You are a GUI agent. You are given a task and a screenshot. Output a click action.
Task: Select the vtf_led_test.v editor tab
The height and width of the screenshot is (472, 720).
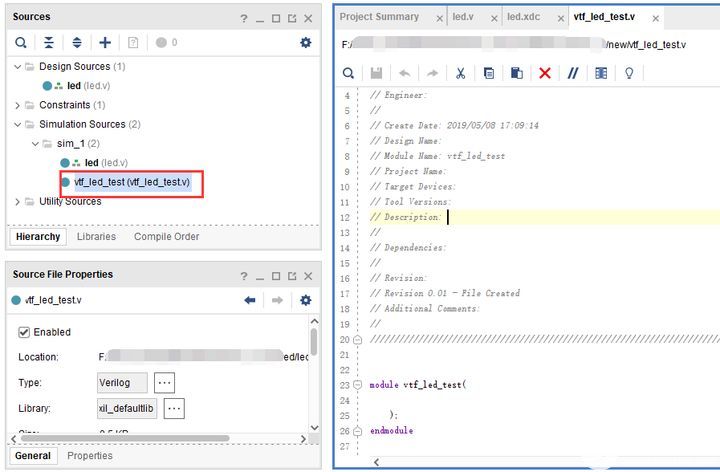[x=604, y=17]
